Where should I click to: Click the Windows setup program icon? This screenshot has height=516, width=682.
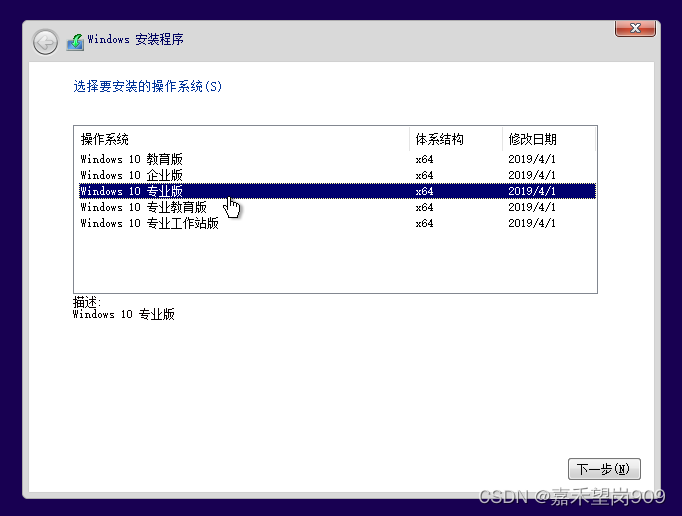tap(75, 42)
